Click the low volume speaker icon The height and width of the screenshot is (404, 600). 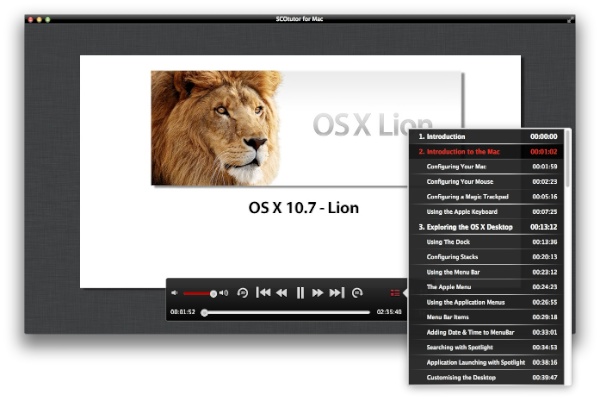point(174,293)
